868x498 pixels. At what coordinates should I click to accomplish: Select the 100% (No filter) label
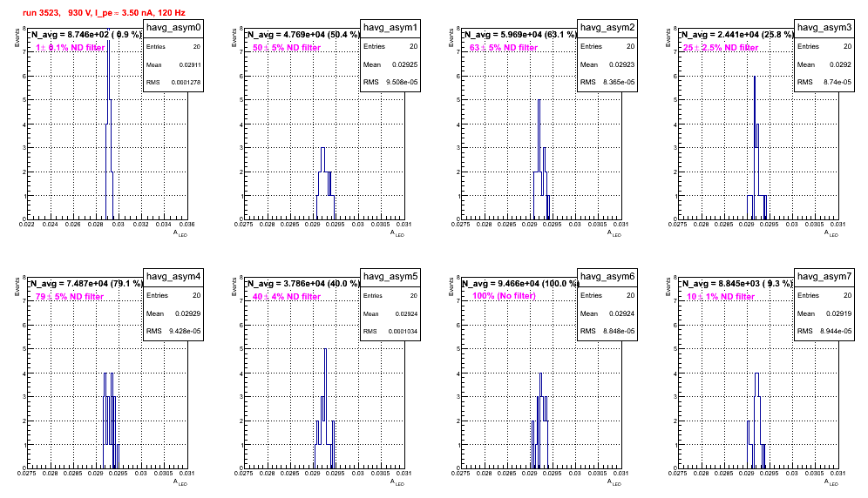coord(505,296)
